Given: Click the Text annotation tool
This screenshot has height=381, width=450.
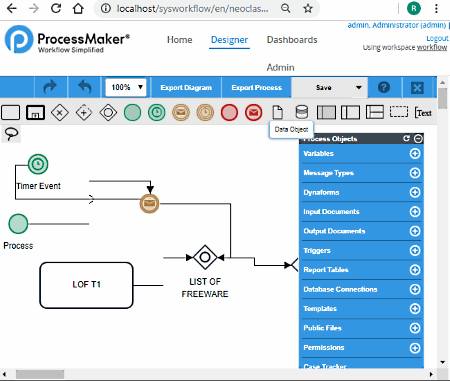Looking at the screenshot, I should [x=423, y=113].
